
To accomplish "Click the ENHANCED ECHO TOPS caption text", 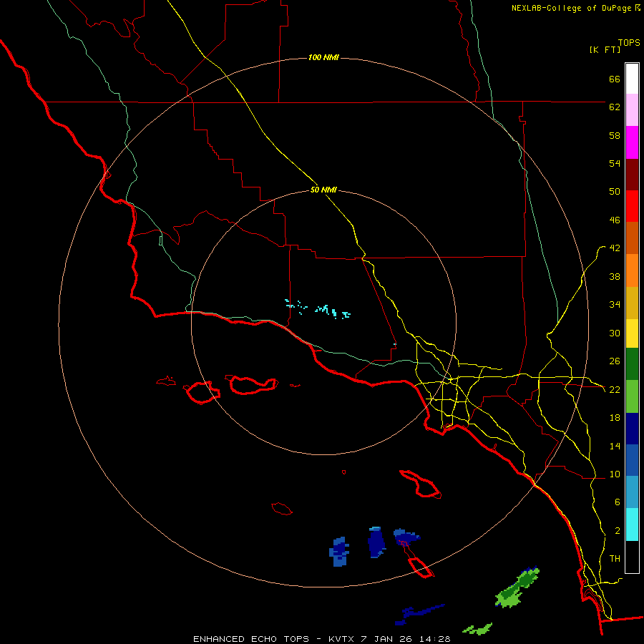I will 251,639.
